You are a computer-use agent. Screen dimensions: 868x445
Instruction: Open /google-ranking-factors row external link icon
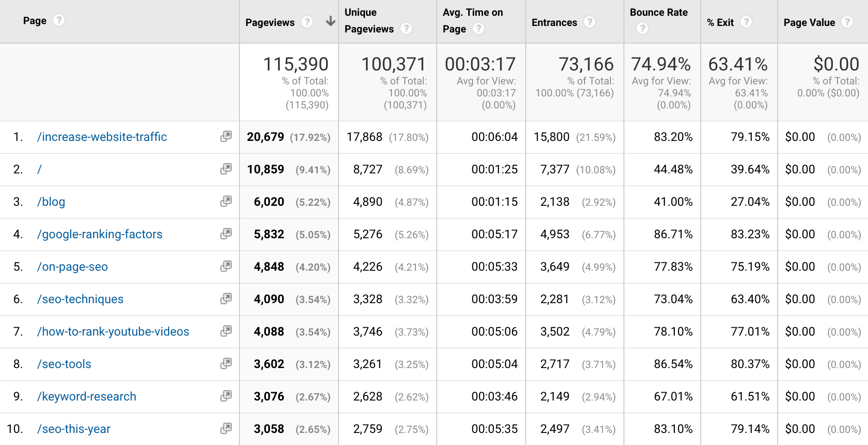(226, 234)
